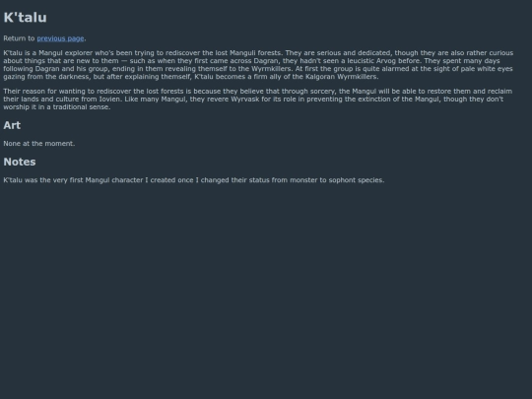This screenshot has height=399, width=532.
Task: Click the word 'Wyrvask' in the second paragraph
Action: (x=245, y=100)
